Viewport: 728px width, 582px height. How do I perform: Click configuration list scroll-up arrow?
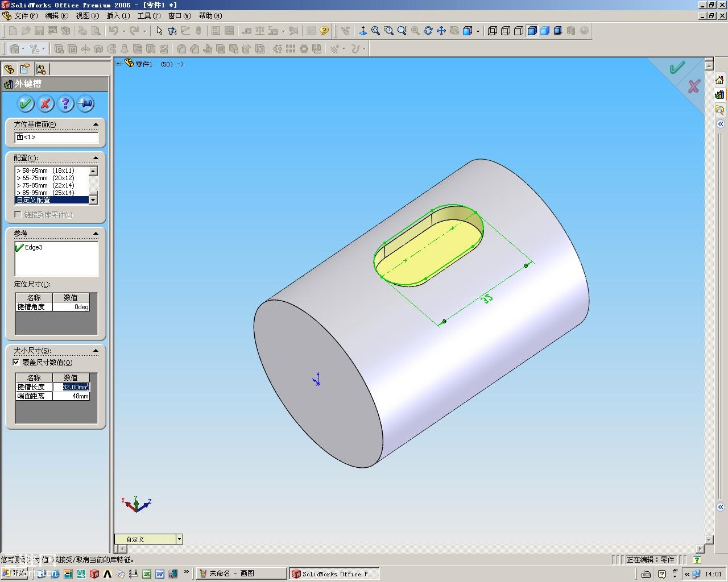93,171
